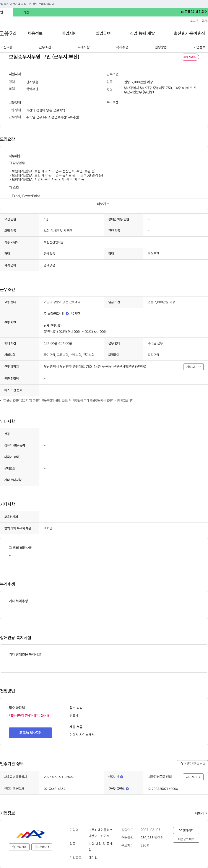Click the registration date 2025.07.16 10:25:58
The width and height of the screenshot is (208, 868).
pos(59,777)
